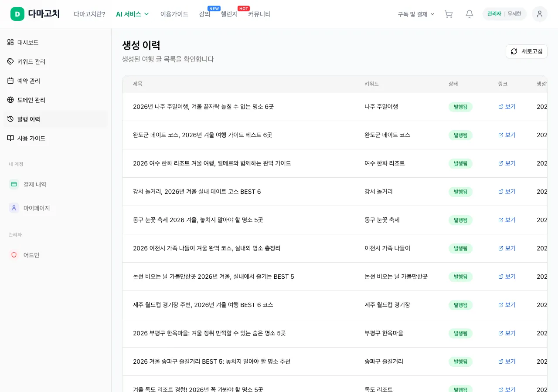
Task: Click external link icon in 여수 한화 리조트 row
Action: [x=501, y=163]
